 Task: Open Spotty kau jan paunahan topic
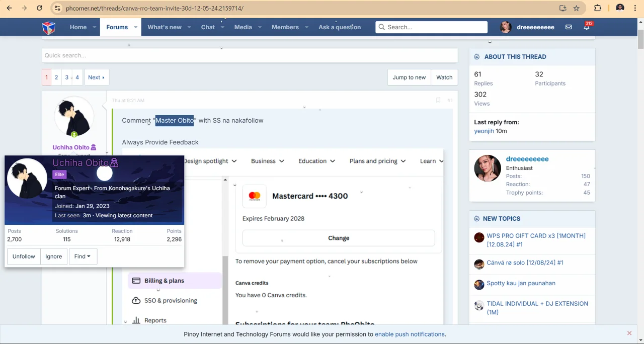point(521,283)
